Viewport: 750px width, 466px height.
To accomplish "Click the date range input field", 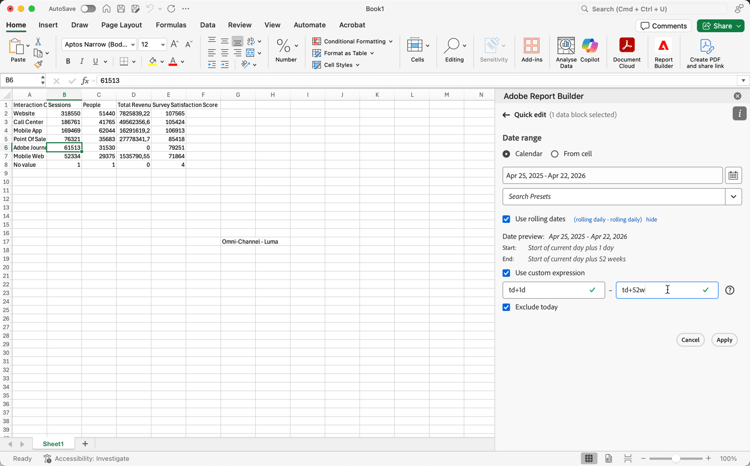I will (x=612, y=176).
